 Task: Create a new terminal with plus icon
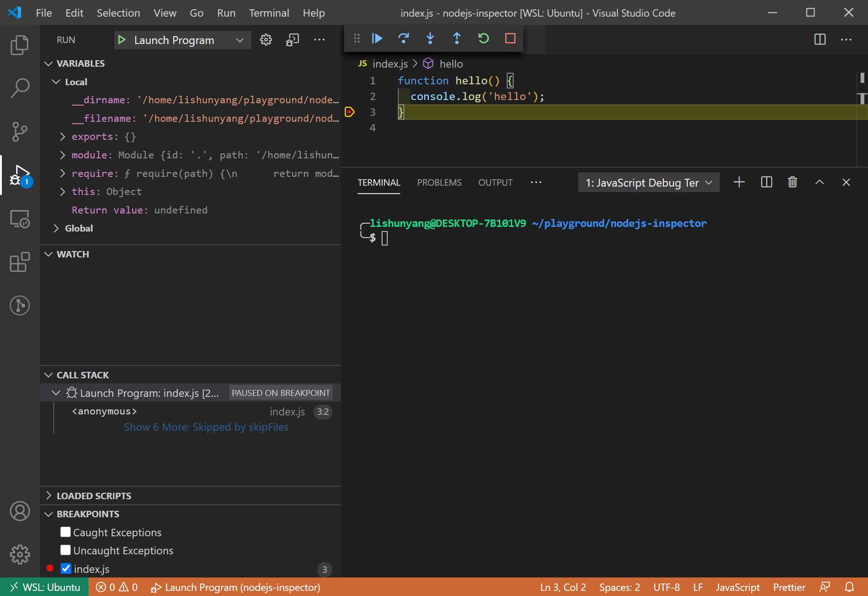[739, 182]
